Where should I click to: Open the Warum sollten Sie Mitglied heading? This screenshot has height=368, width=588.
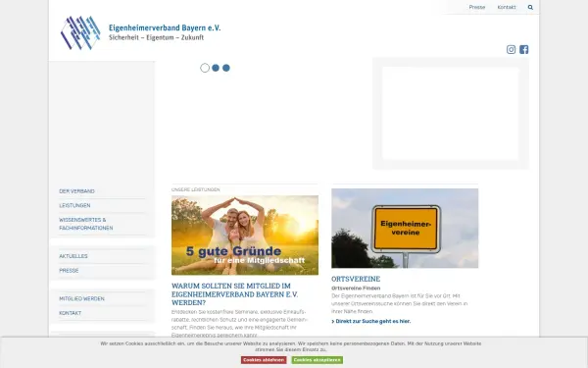pos(235,294)
